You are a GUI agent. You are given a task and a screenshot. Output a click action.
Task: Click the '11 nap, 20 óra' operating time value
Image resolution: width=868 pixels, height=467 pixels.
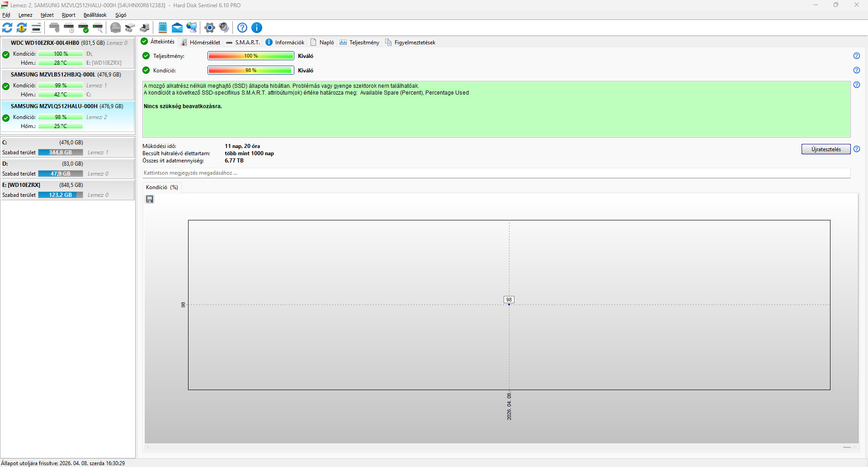point(242,146)
